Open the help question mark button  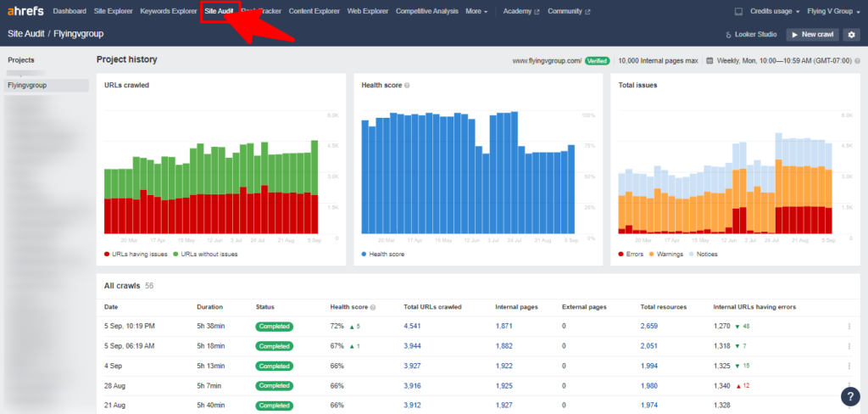tap(851, 396)
